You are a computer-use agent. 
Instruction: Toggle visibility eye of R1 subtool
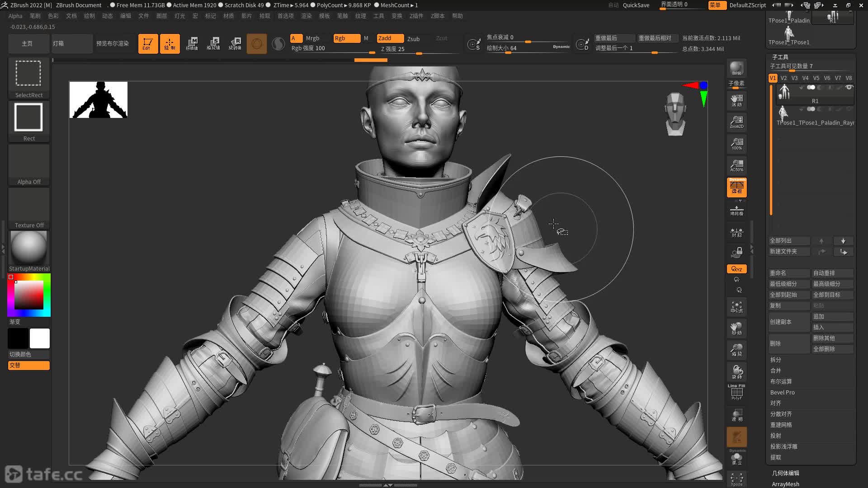click(849, 87)
